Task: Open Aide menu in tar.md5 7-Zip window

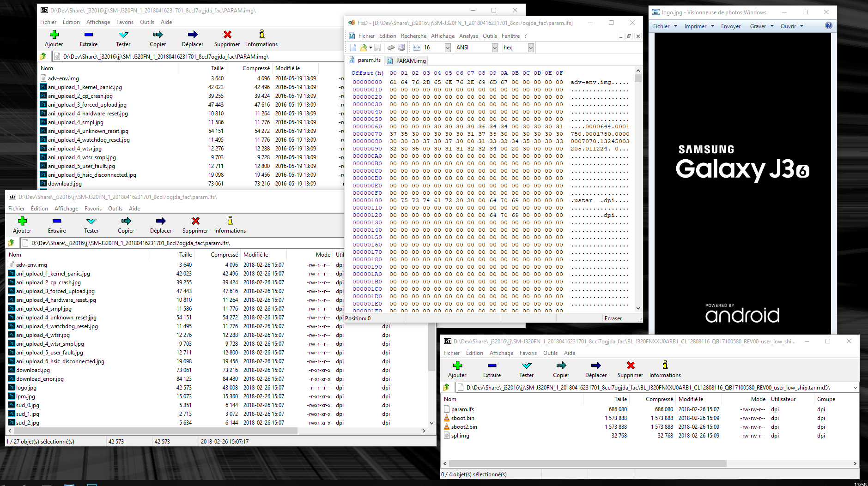Action: (570, 353)
